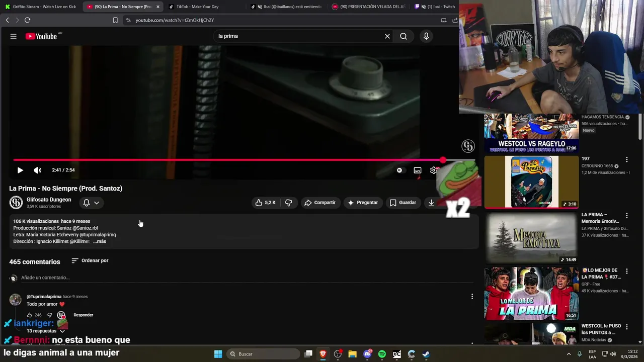Image resolution: width=644 pixels, height=362 pixels.
Task: Click the channel watermark in the video corner
Action: click(468, 146)
